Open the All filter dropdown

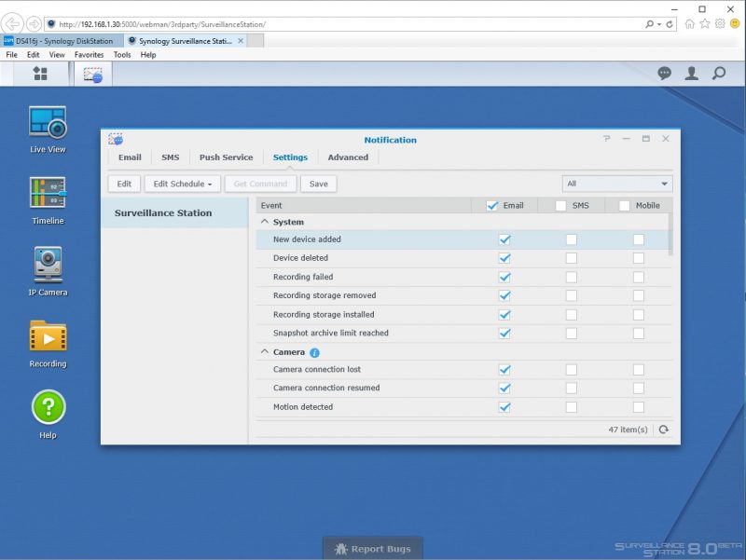(617, 184)
